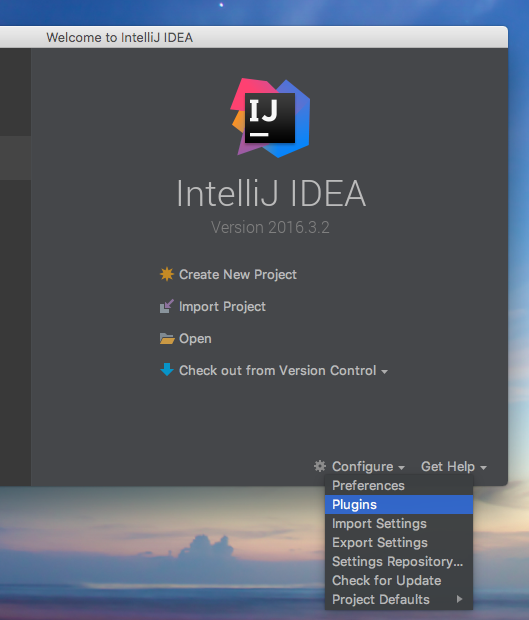The image size is (529, 620).
Task: Select the highlighted recent projects list row
Action: pos(15,158)
